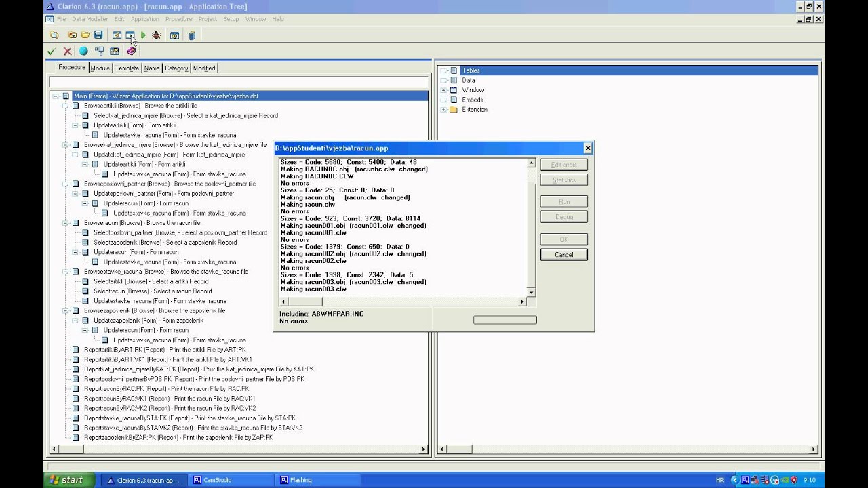Click the green arrow Run icon
This screenshot has height=488, width=868.
pyautogui.click(x=143, y=35)
